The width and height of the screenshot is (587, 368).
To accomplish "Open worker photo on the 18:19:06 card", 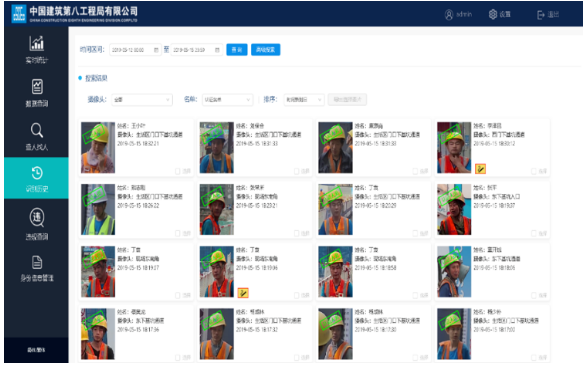I will [x=217, y=272].
